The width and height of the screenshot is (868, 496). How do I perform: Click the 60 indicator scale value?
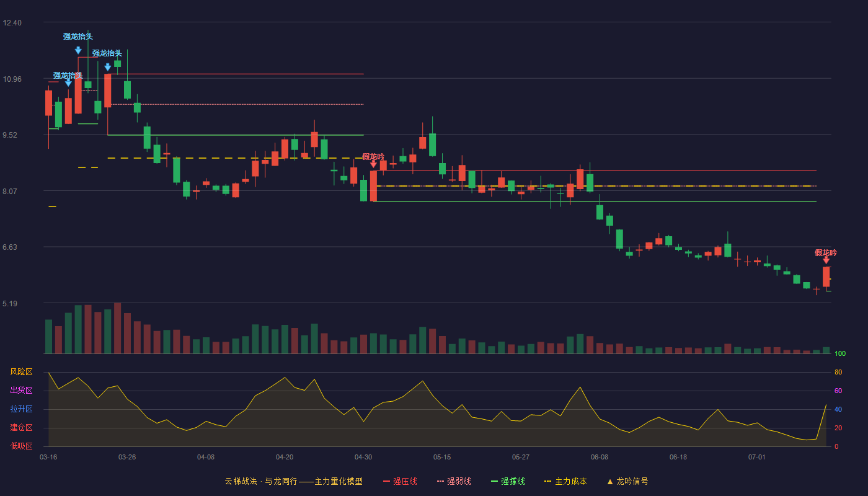click(838, 391)
